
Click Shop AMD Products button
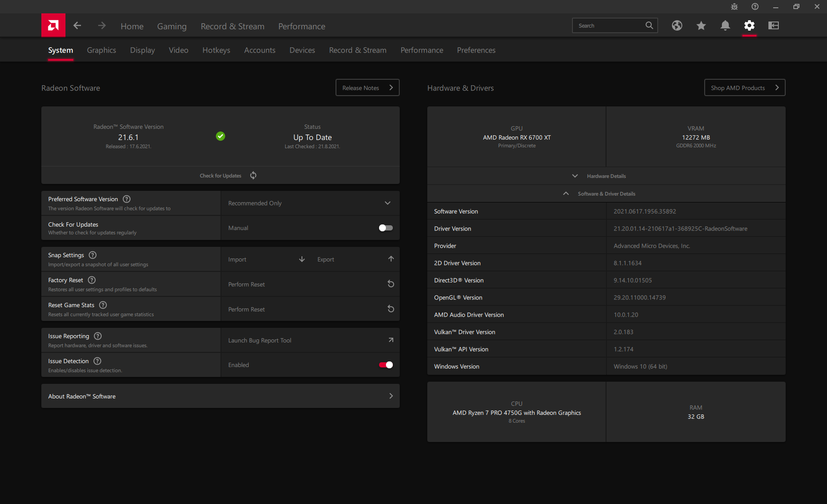(744, 88)
